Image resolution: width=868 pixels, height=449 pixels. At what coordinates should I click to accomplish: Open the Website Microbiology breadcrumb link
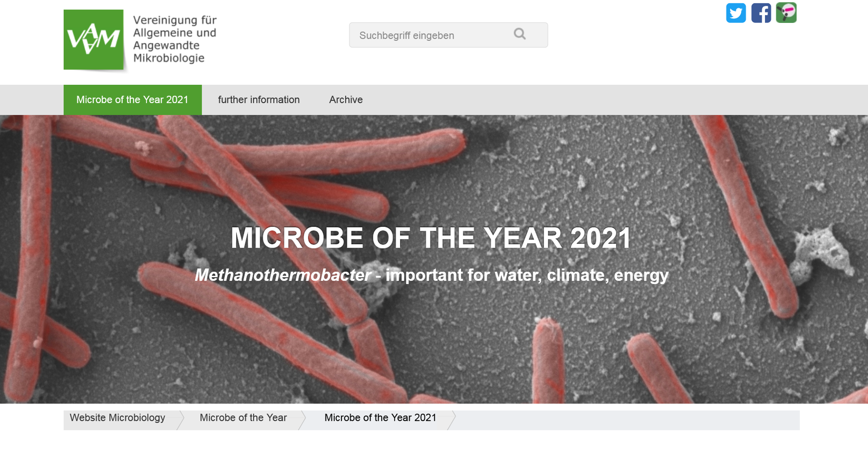[117, 418]
